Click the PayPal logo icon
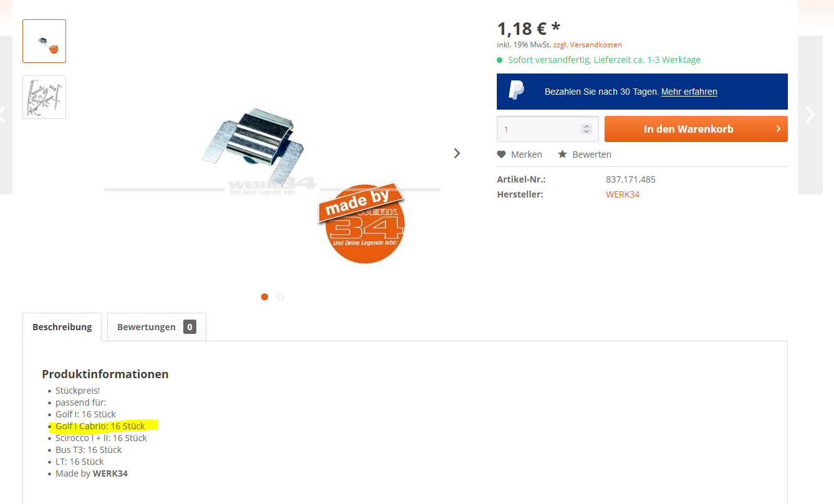 click(516, 91)
